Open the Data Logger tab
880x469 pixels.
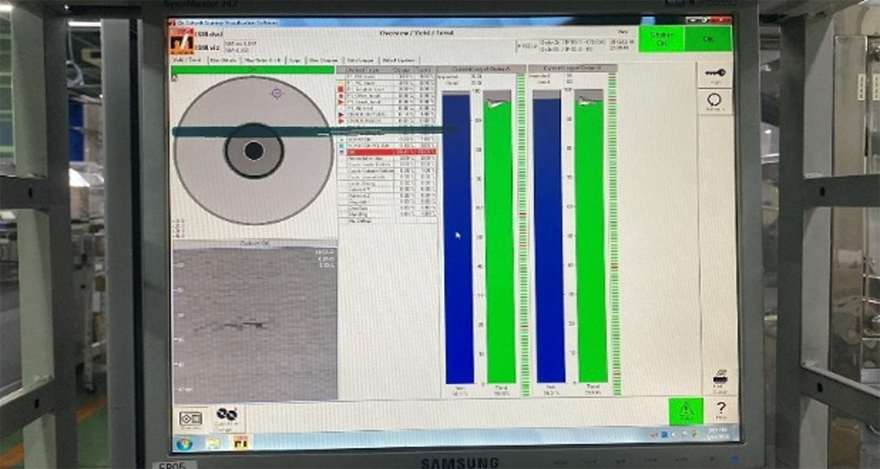[355, 60]
